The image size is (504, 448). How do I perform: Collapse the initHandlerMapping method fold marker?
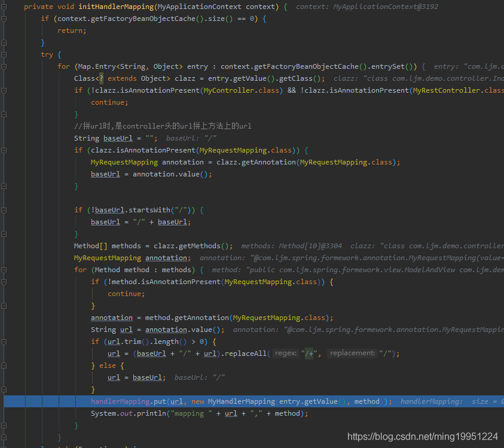[x=4, y=7]
